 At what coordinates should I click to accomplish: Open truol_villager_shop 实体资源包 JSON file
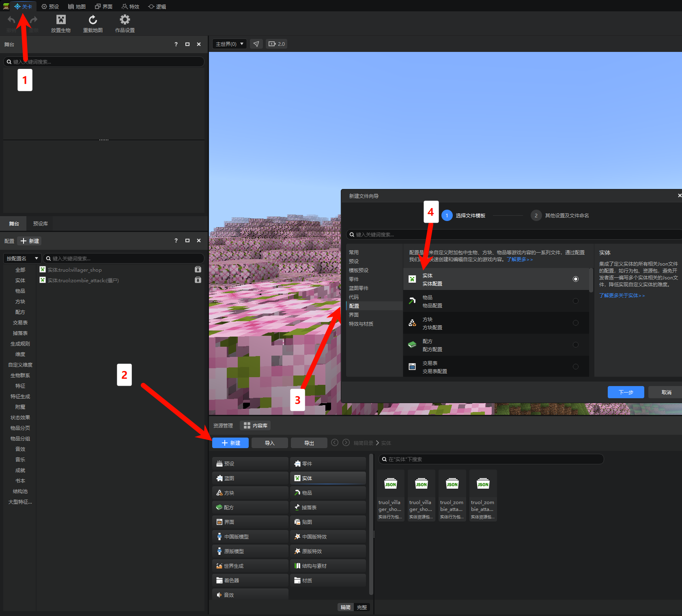[422, 496]
